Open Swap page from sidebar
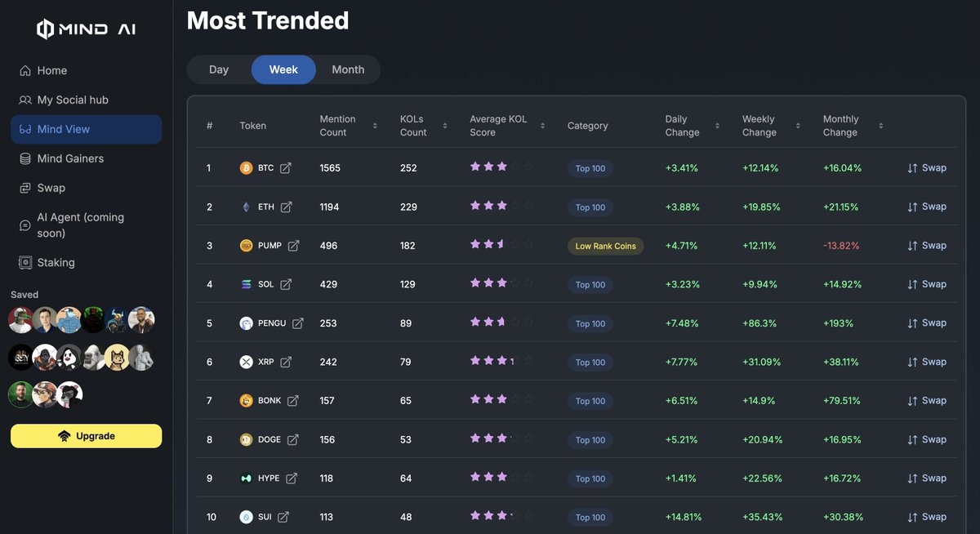 coord(86,189)
